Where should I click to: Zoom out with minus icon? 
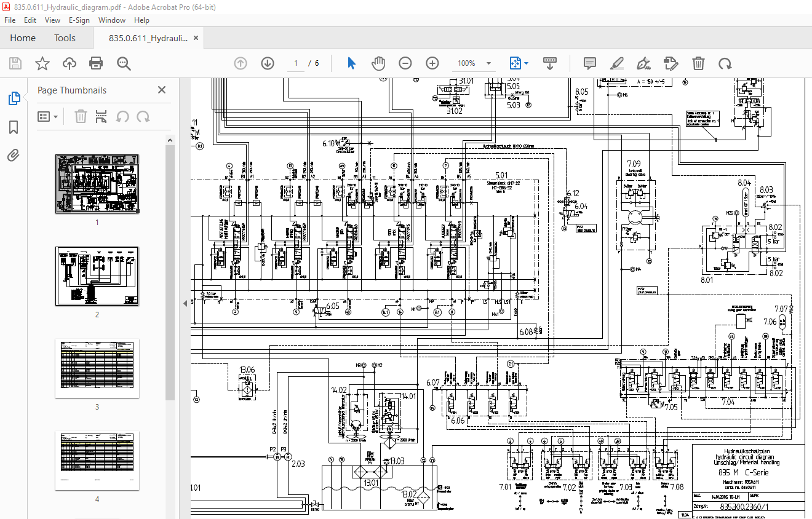click(x=405, y=63)
